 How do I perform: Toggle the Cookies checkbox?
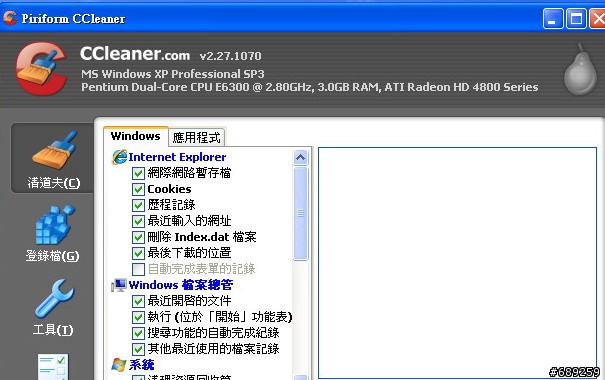click(x=138, y=189)
